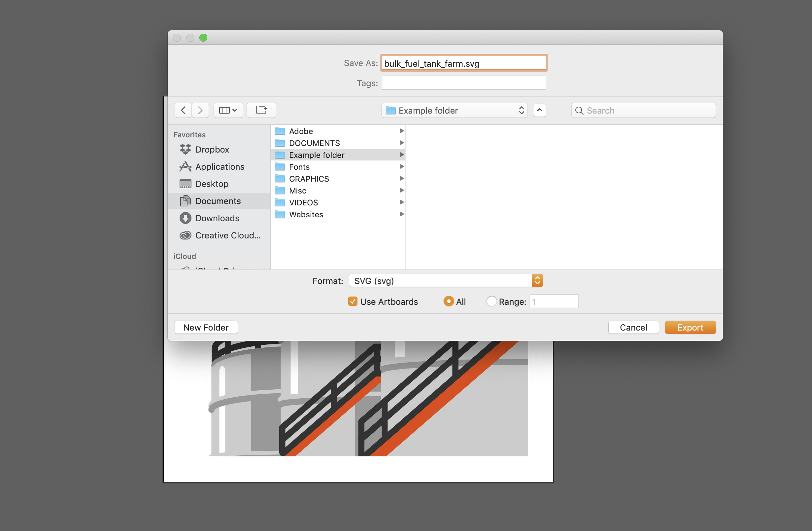Click the up-folder chevron button

coord(539,110)
